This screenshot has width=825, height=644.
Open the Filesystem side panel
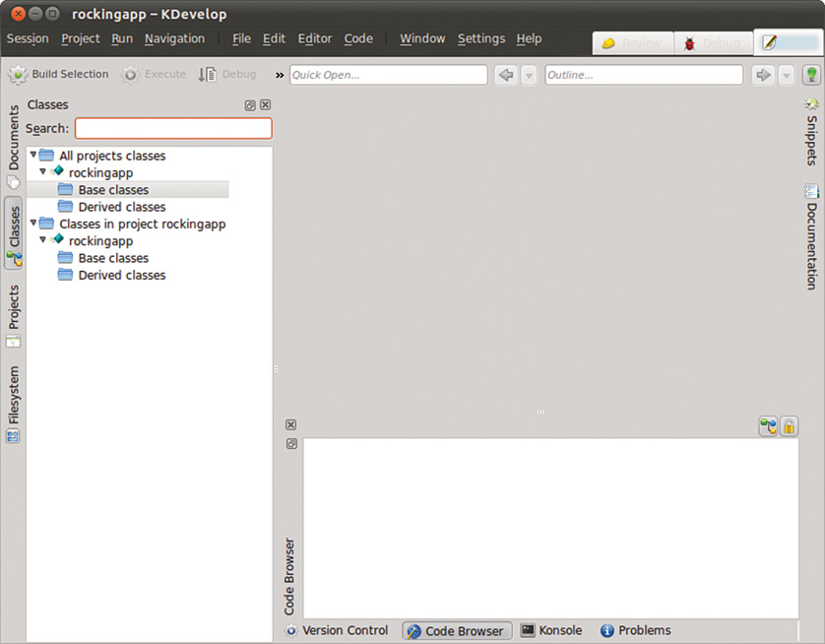point(14,404)
